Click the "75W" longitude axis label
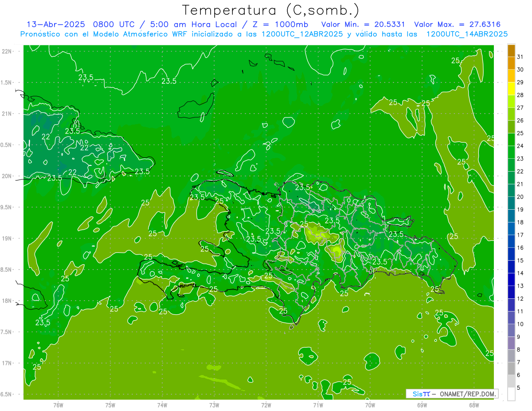Viewport: 532px width, 411px height. [110, 405]
